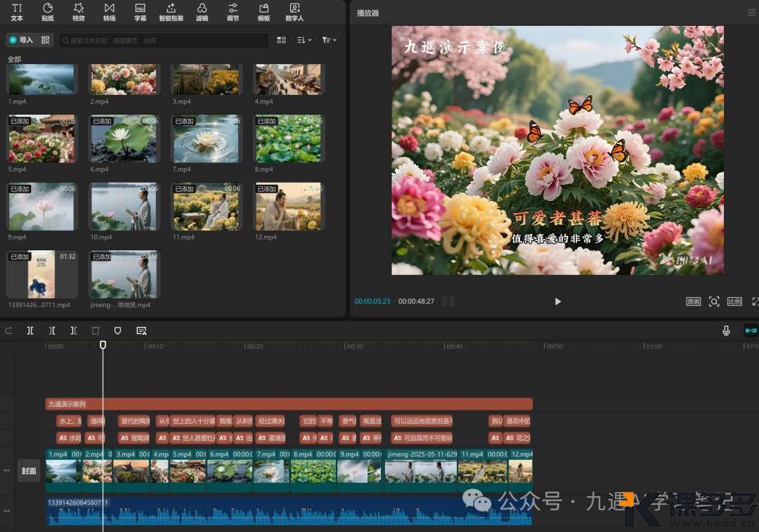759x532 pixels.
Task: Select the 10.mp4 thumbnail in media library
Action: [124, 206]
